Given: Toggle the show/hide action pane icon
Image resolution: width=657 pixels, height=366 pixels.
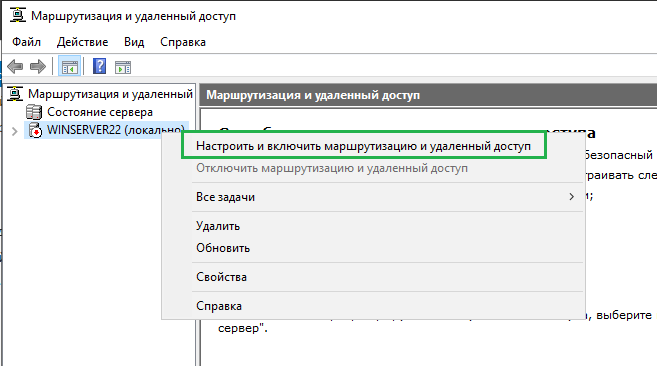Looking at the screenshot, I should (x=123, y=67).
